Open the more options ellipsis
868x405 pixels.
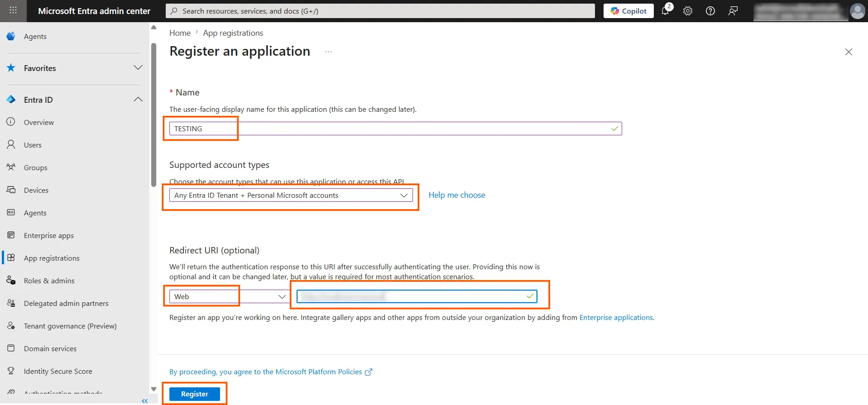click(328, 52)
